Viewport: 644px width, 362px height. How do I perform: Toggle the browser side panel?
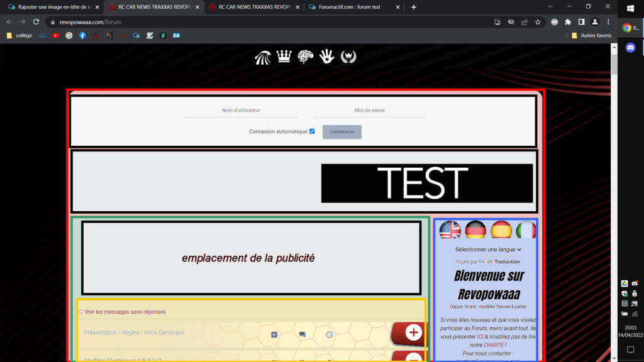tap(581, 22)
